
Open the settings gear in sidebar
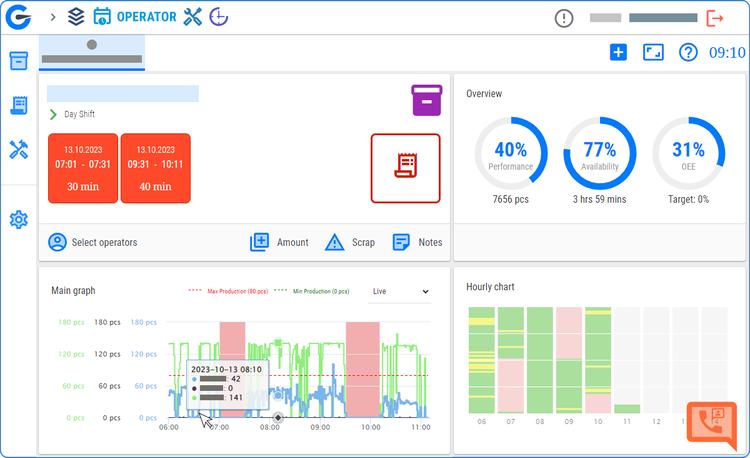tap(18, 219)
